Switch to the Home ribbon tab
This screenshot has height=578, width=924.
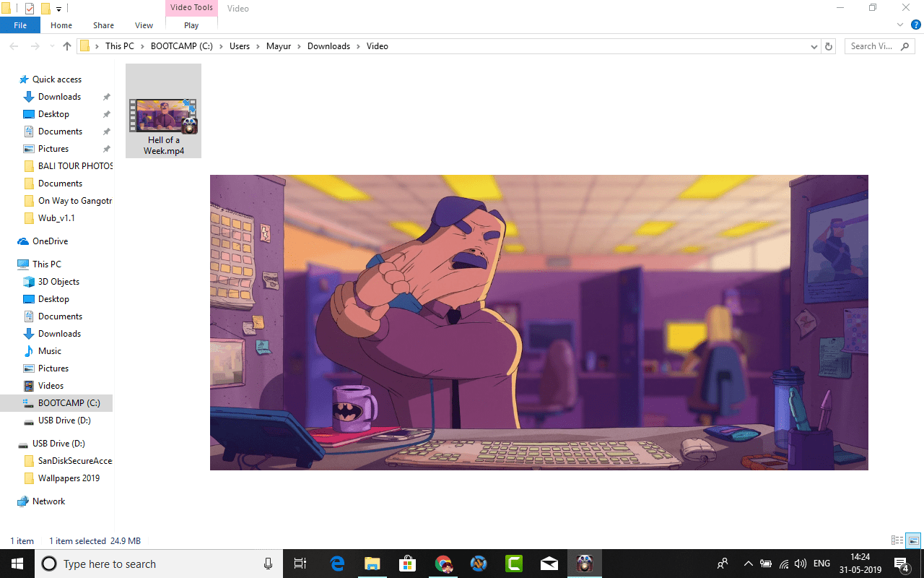[x=61, y=25]
